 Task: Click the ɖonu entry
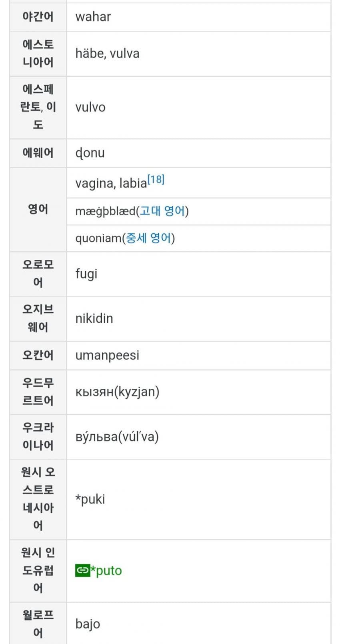coord(90,153)
